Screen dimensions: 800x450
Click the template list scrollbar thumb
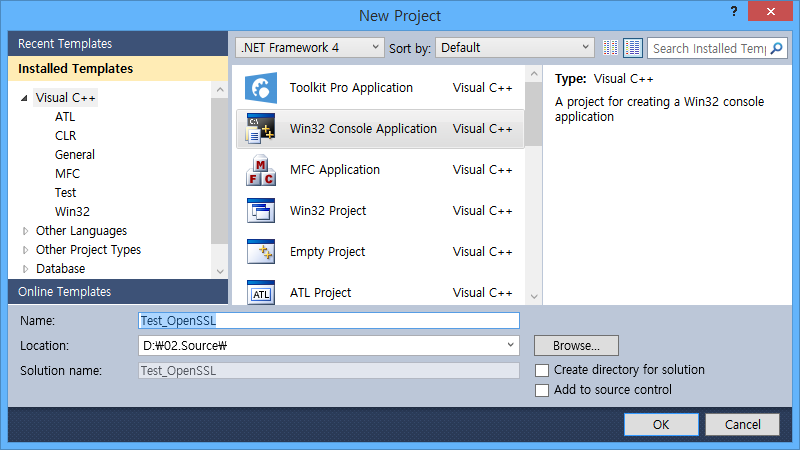[x=534, y=114]
